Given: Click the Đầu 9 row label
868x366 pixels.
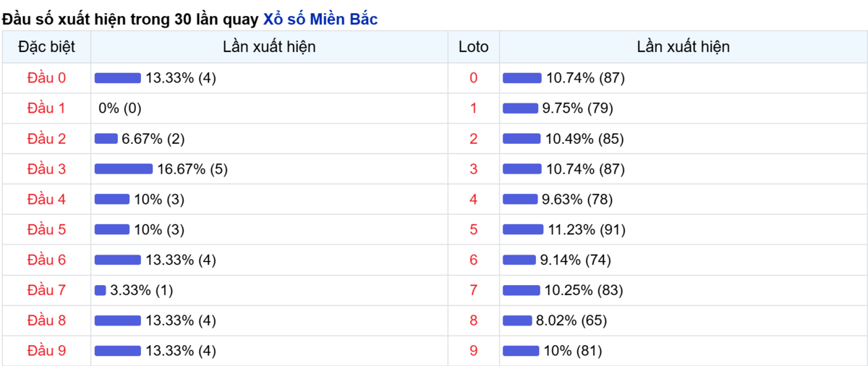Looking at the screenshot, I should [46, 352].
